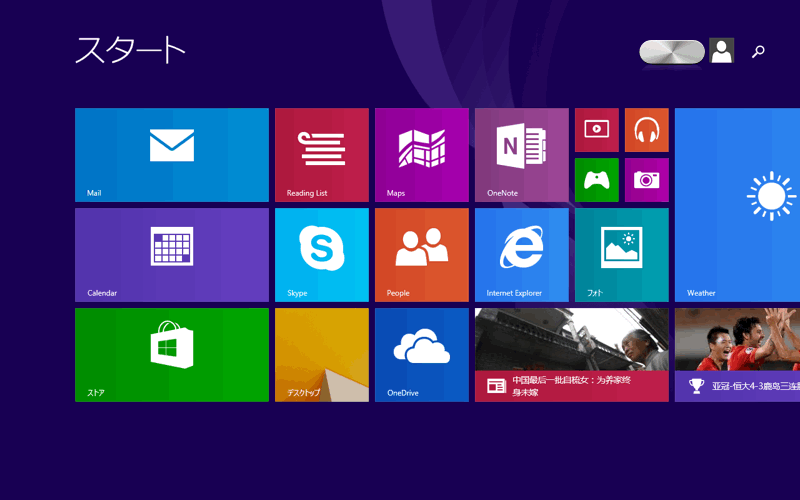Launch the Video app small tile
The width and height of the screenshot is (800, 500).
point(596,129)
